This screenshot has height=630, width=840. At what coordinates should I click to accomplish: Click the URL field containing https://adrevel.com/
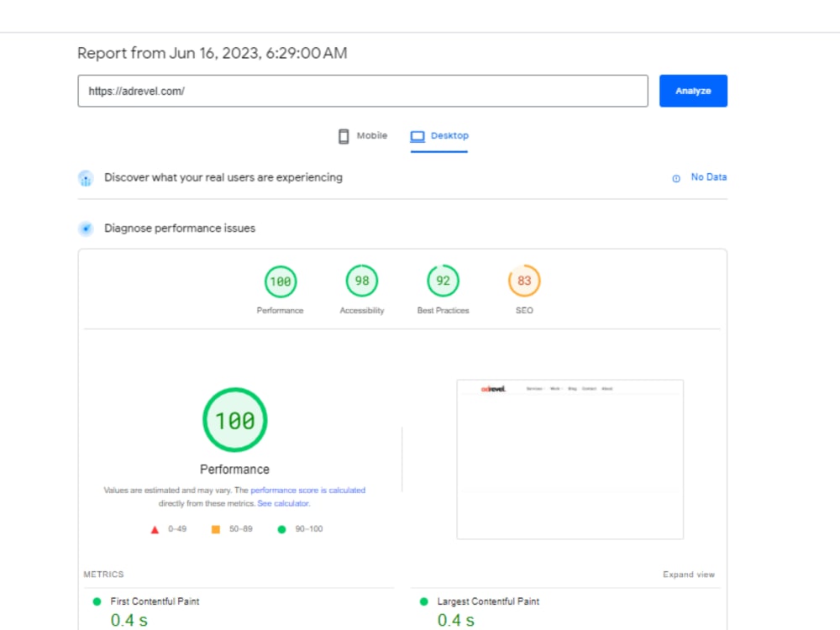pos(363,91)
